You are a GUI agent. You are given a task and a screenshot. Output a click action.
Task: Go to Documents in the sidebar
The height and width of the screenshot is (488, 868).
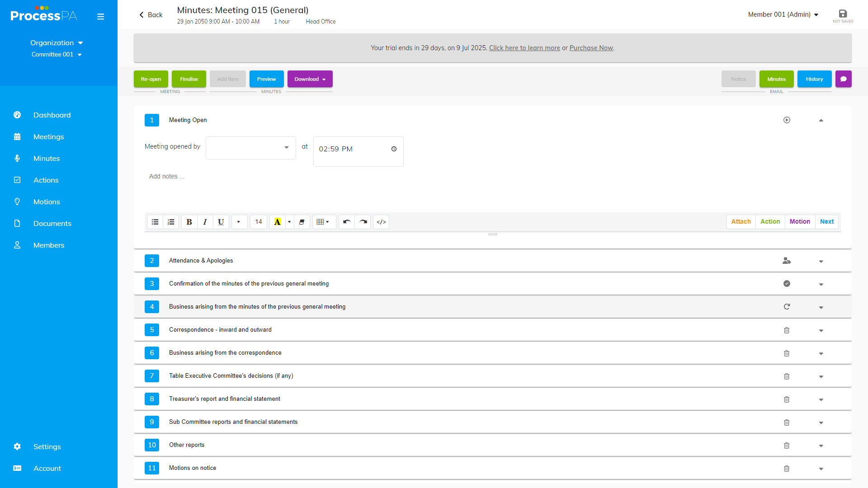coord(52,224)
